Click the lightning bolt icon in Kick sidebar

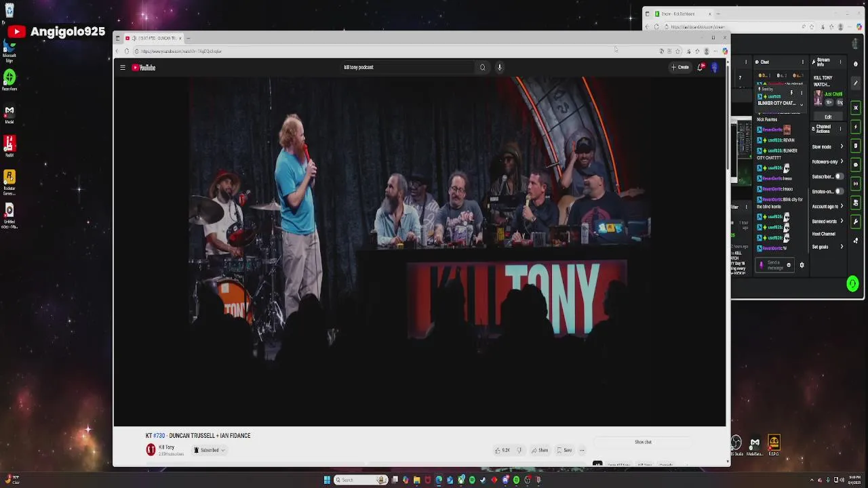(855, 127)
